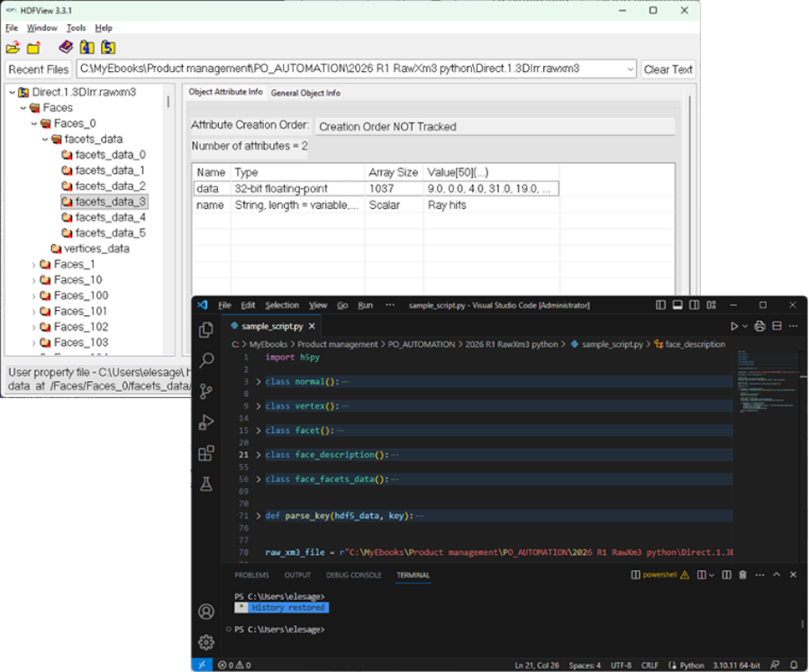The width and height of the screenshot is (809, 672).
Task: Click UTF-8 encoding in status bar
Action: (622, 666)
